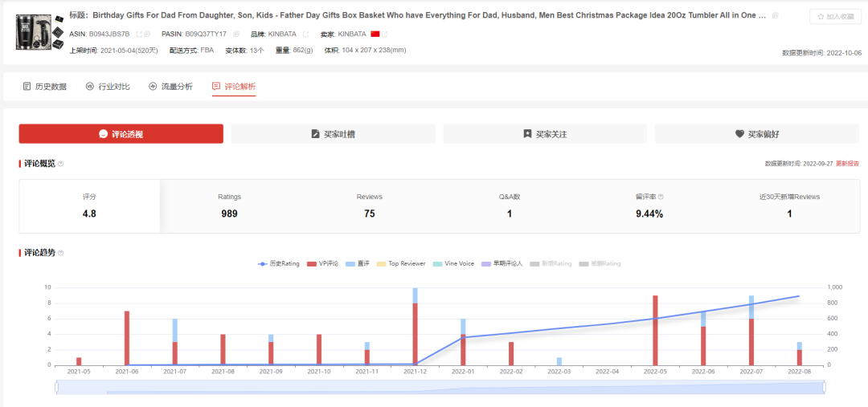Open the ASIN external link icon
Screen dimensions: 868x407
point(139,34)
